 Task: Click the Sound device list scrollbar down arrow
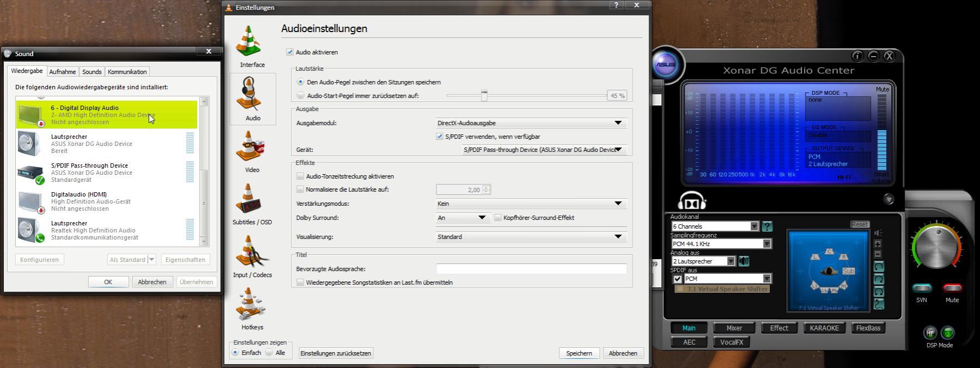[204, 241]
